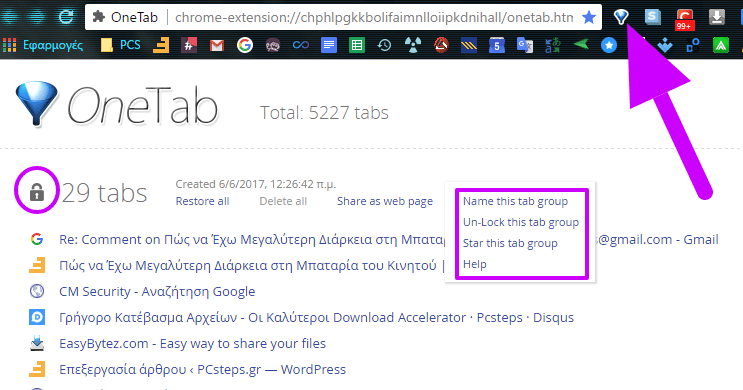The width and height of the screenshot is (743, 390).
Task: Click the address bar URL field
Action: tap(374, 18)
